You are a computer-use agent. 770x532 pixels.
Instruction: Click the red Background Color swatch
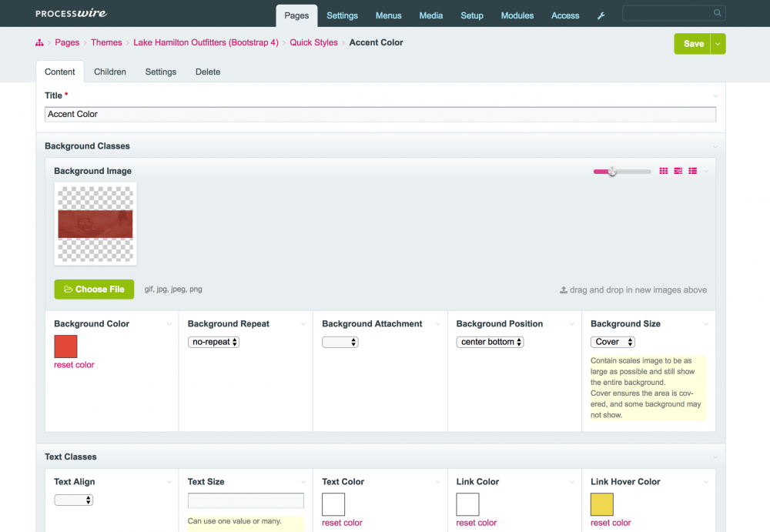click(65, 346)
